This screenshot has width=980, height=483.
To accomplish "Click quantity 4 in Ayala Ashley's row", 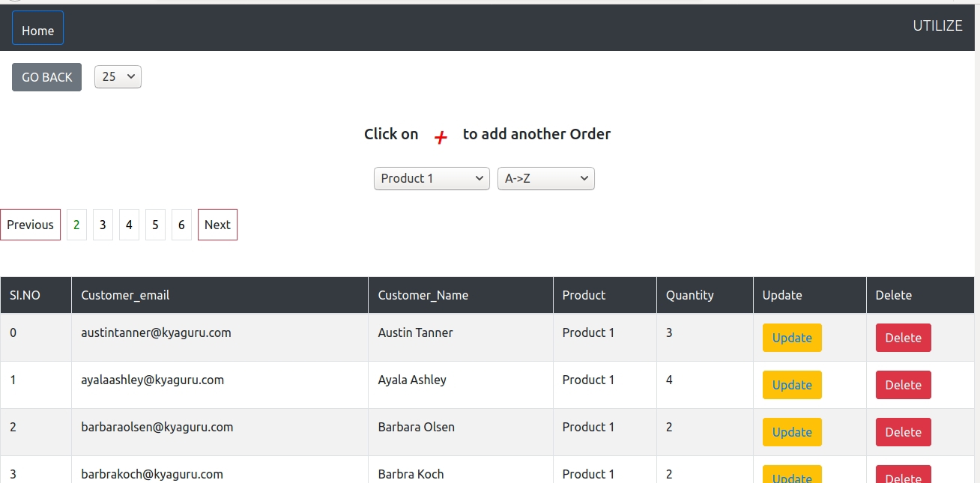I will (669, 380).
